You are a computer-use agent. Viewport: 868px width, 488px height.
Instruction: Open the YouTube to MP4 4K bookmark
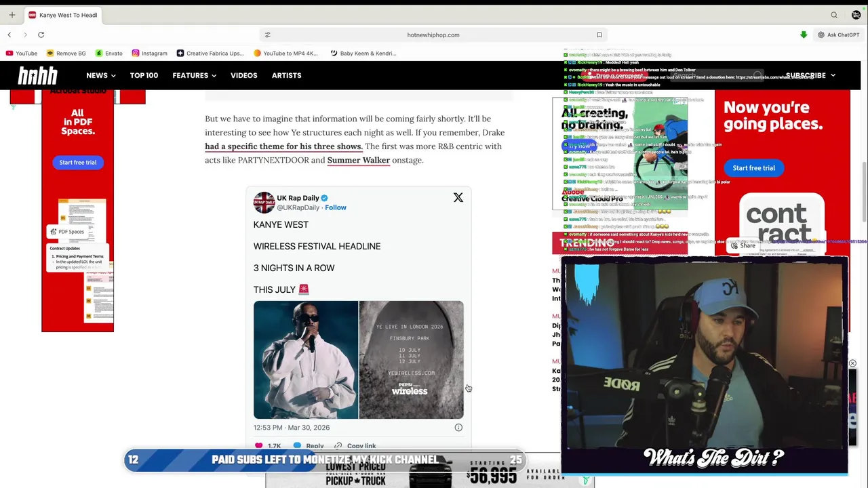point(285,53)
